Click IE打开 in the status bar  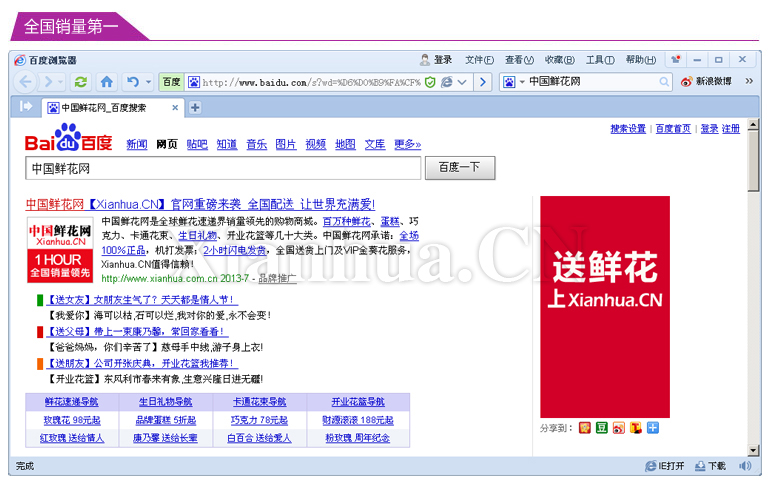point(664,466)
